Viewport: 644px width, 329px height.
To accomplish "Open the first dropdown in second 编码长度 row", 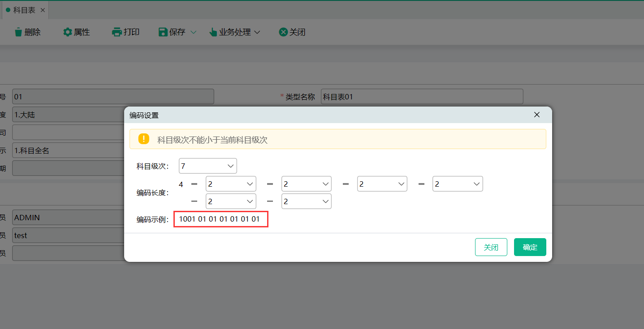I will point(231,201).
